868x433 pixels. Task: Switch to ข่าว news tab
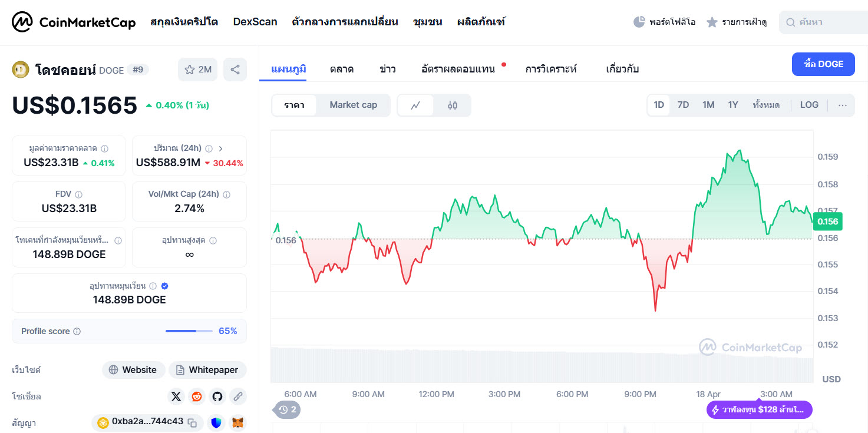pos(388,69)
